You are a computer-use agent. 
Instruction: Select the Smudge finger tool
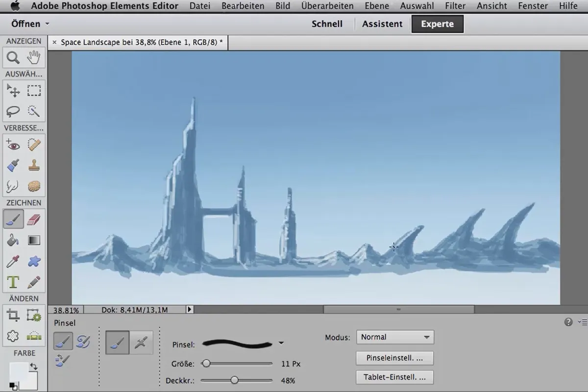pos(13,186)
